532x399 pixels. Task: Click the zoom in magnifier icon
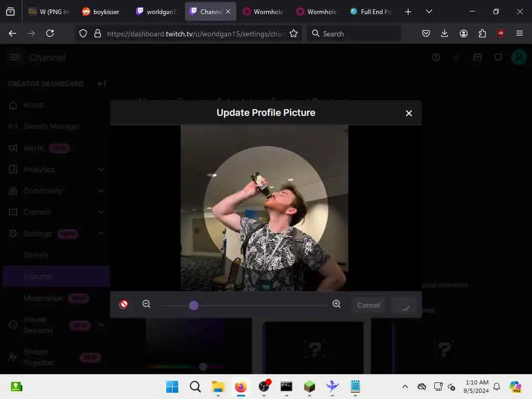pos(337,304)
